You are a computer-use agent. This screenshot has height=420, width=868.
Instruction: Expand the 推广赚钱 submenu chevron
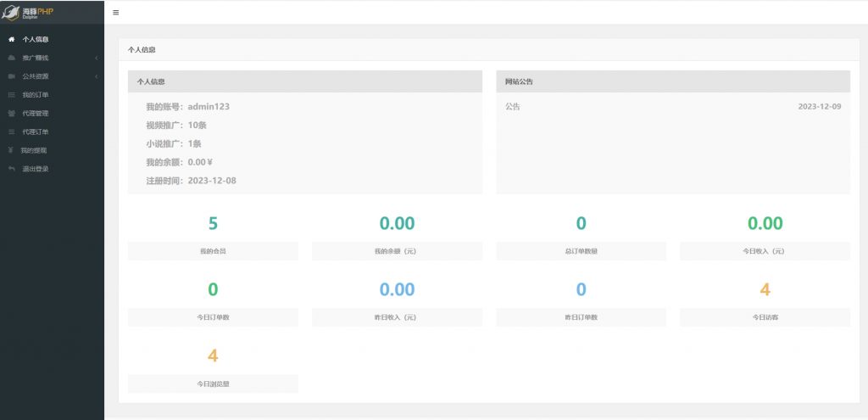click(97, 58)
